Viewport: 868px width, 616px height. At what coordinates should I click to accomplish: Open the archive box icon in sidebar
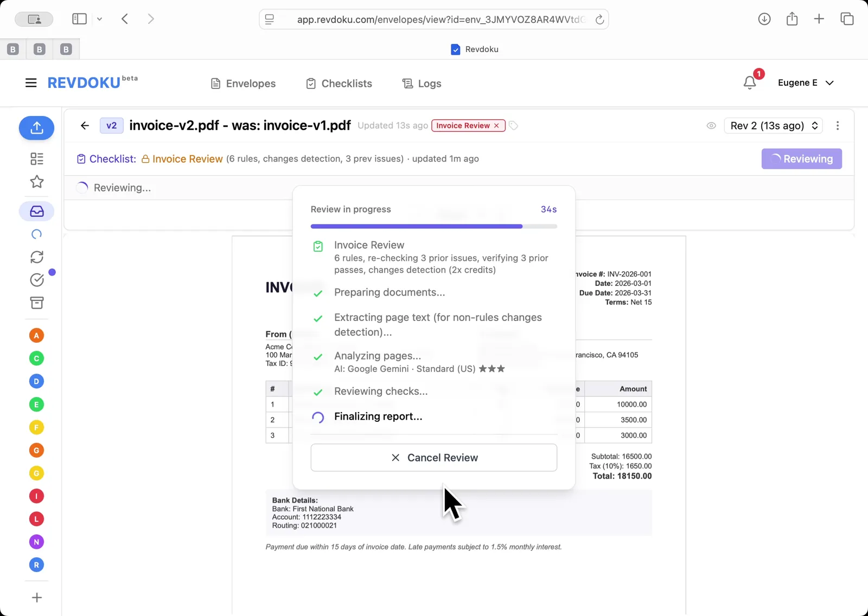pyautogui.click(x=36, y=303)
